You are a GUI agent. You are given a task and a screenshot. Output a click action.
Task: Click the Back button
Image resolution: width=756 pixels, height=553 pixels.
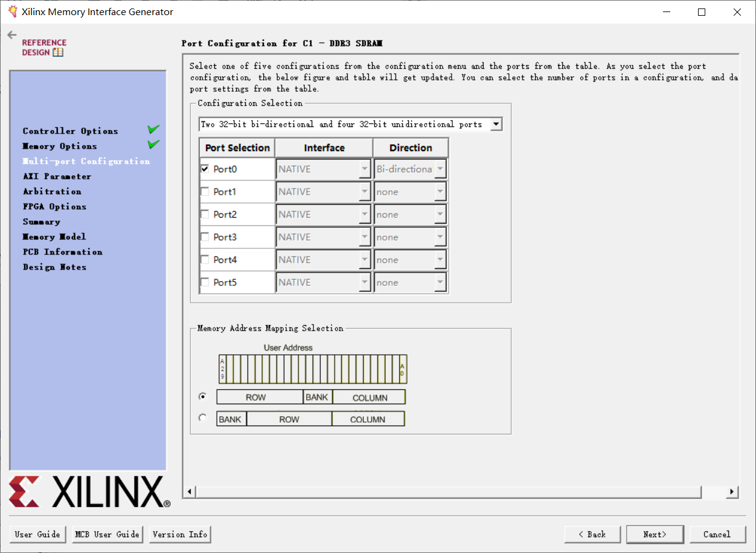[x=592, y=534]
